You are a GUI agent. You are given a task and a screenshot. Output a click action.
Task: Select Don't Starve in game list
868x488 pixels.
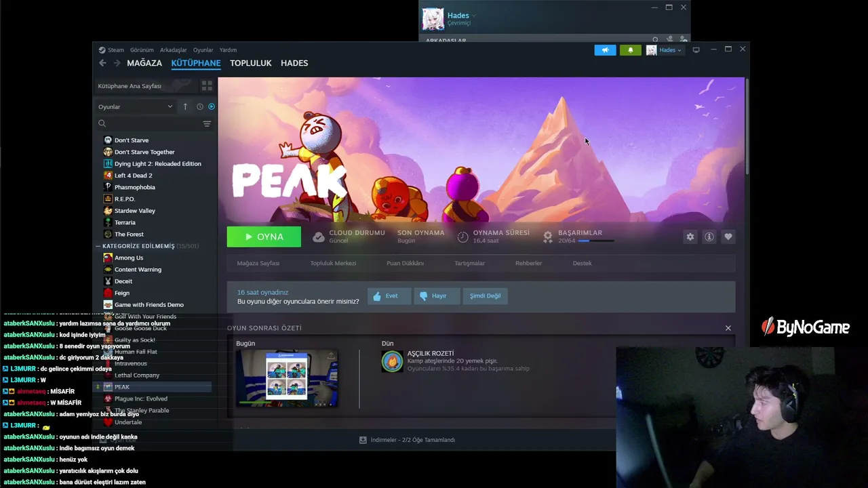[132, 140]
